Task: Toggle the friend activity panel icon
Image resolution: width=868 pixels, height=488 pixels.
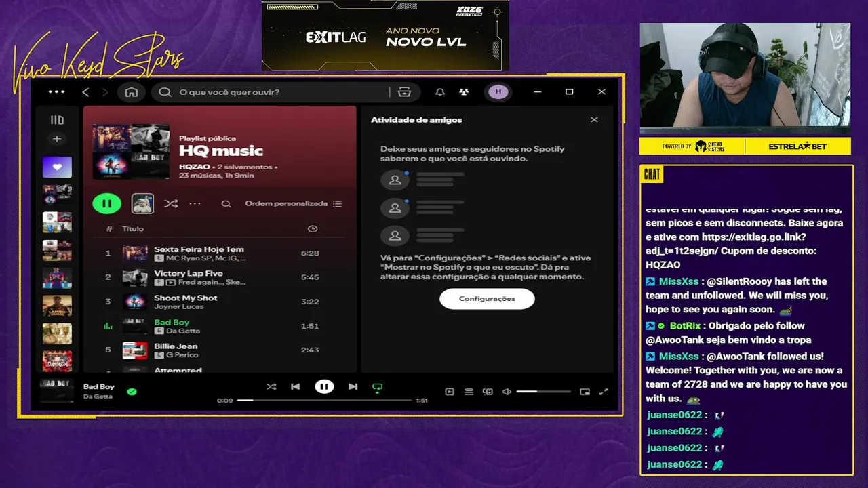Action: (x=464, y=91)
